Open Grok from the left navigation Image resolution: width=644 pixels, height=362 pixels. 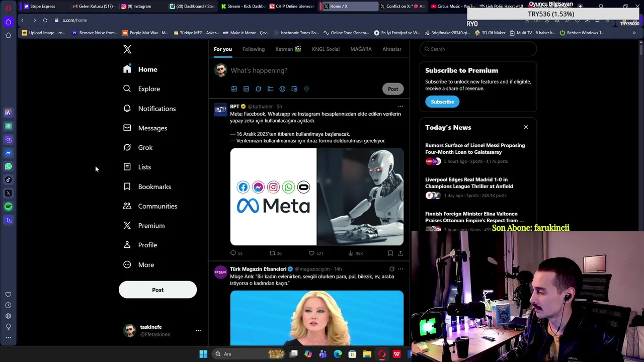[138, 147]
